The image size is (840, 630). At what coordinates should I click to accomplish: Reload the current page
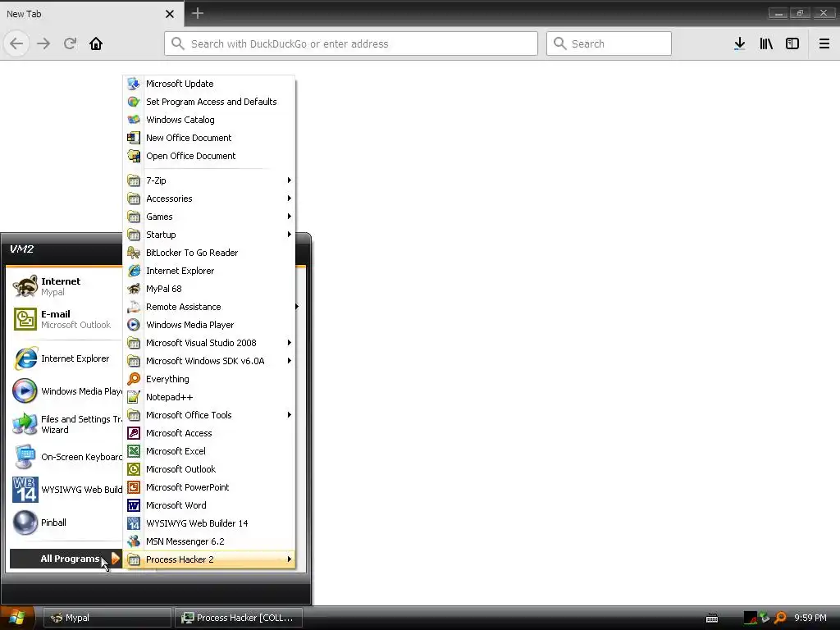(70, 43)
